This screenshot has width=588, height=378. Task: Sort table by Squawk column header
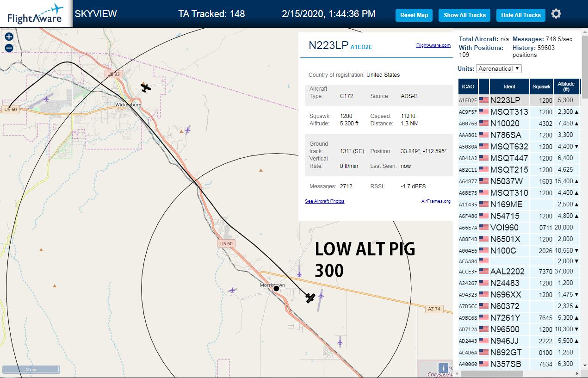(x=541, y=87)
